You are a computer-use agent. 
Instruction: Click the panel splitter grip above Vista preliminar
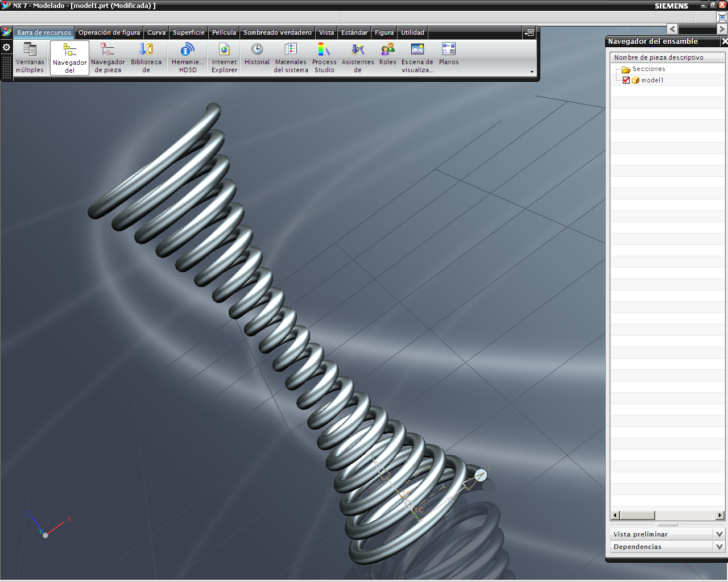[668, 525]
